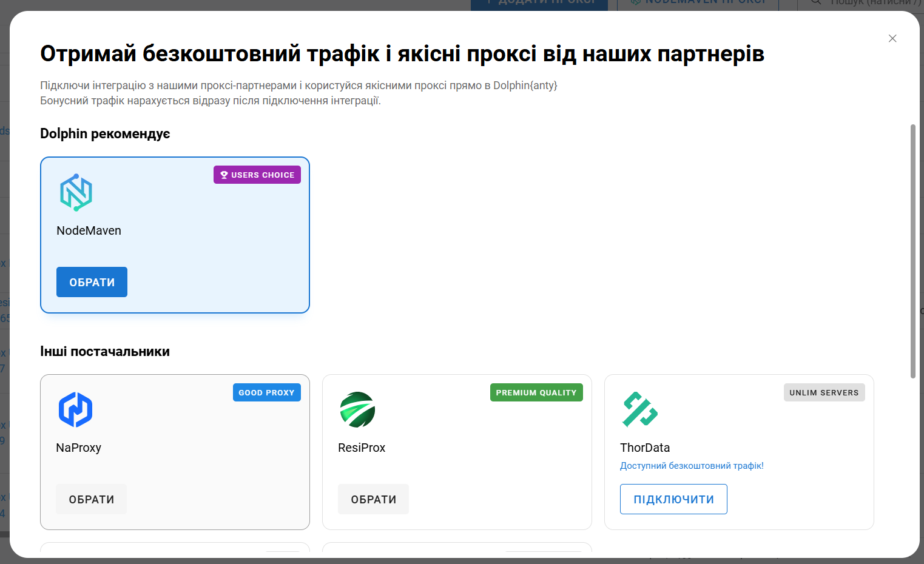924x564 pixels.
Task: Connect ThorData with the ПІДКЛЮЧИТИ button
Action: point(673,499)
